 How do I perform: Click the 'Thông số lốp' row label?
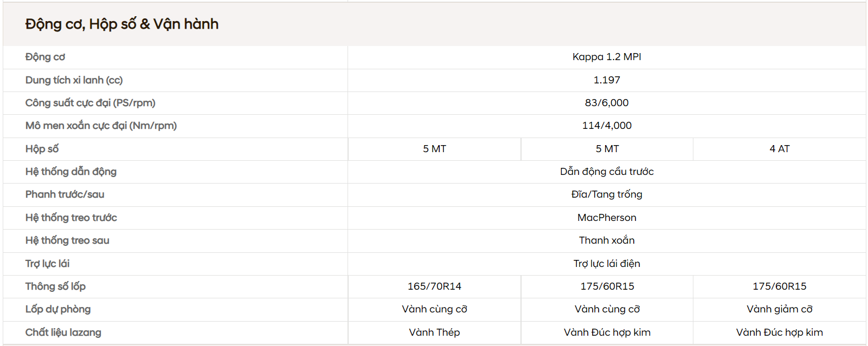coord(55,286)
